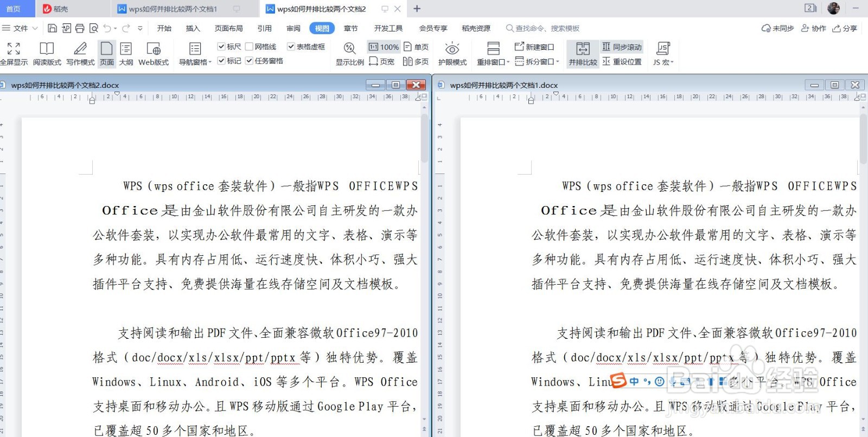The height and width of the screenshot is (437, 868).
Task: Click the Redo arrow icon
Action: click(126, 28)
